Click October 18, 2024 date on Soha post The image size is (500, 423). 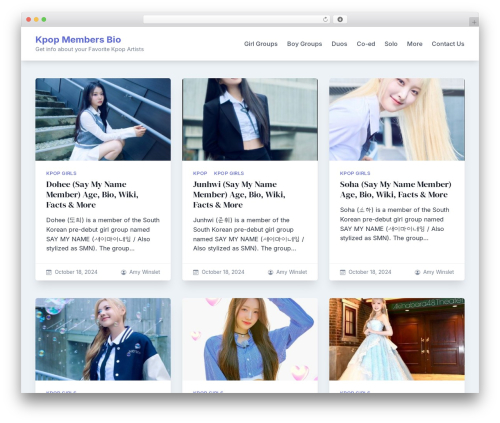pyautogui.click(x=370, y=272)
